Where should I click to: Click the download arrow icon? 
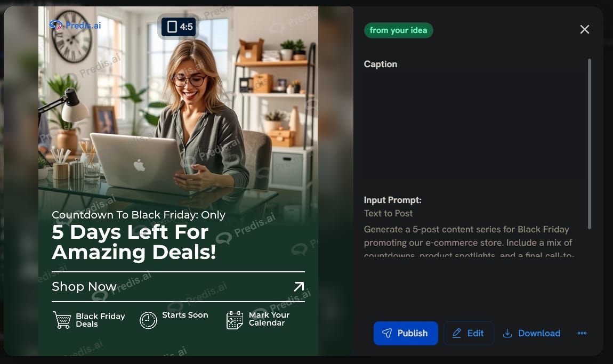click(x=507, y=333)
